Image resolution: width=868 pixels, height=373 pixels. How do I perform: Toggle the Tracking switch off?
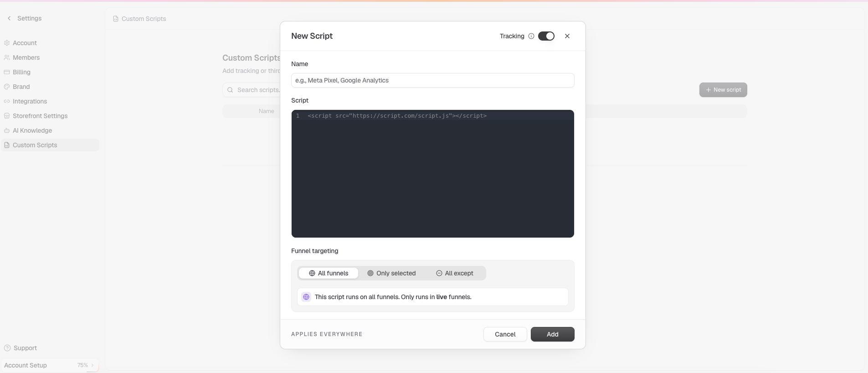pos(546,36)
